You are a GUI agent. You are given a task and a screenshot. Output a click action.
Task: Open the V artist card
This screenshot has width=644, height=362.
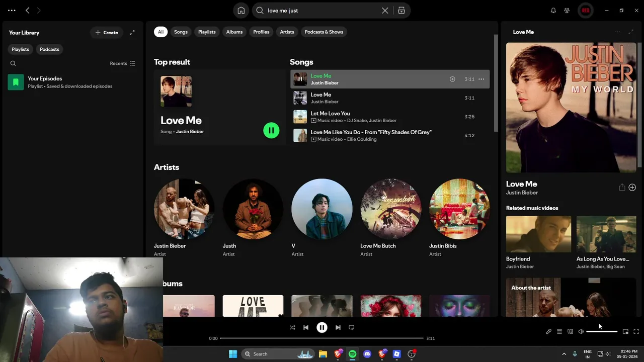click(321, 218)
